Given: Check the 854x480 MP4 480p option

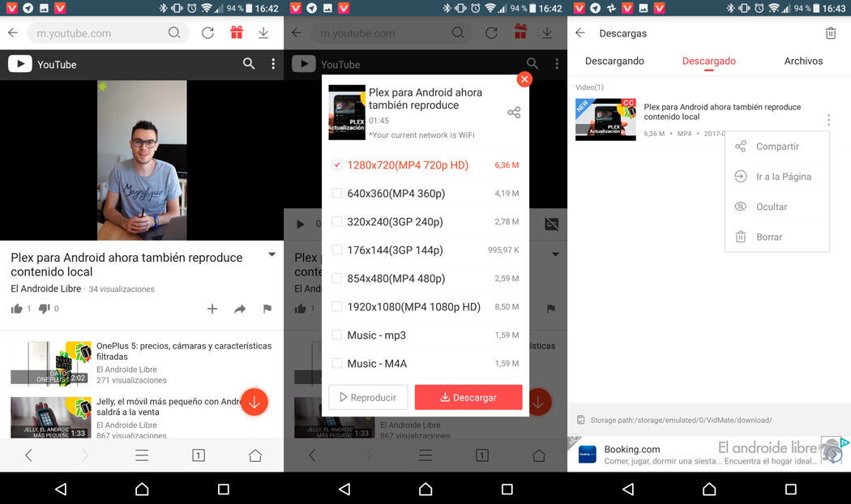Looking at the screenshot, I should coord(337,278).
